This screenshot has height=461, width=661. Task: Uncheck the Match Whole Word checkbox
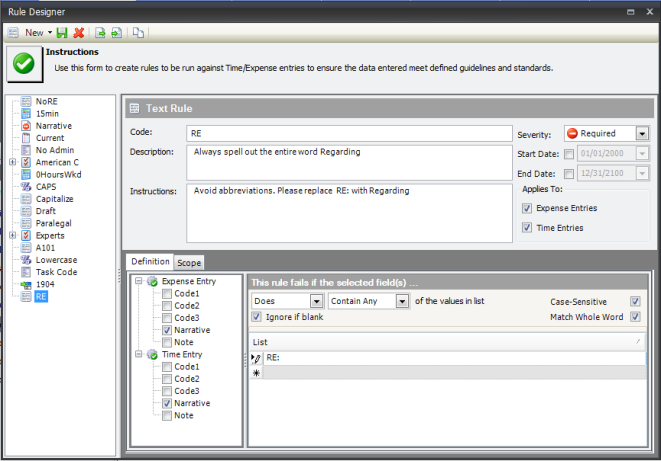(635, 317)
